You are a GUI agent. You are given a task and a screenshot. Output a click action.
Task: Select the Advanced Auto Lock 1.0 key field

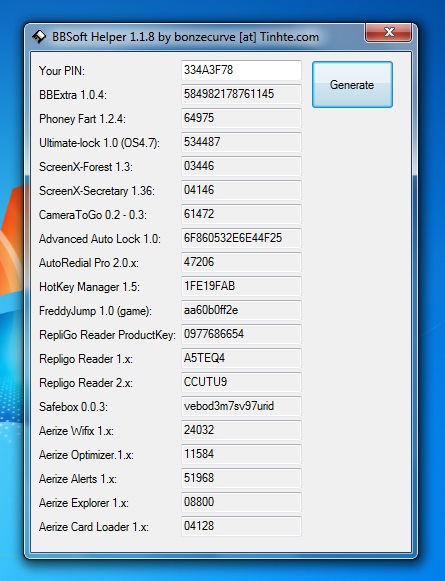[241, 238]
